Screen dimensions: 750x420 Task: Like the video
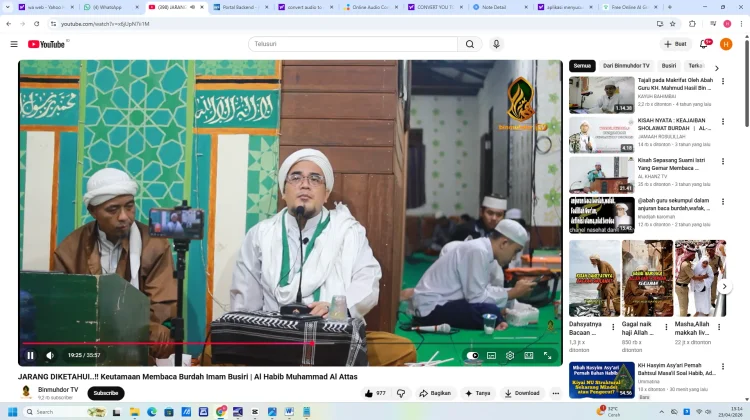pos(375,393)
